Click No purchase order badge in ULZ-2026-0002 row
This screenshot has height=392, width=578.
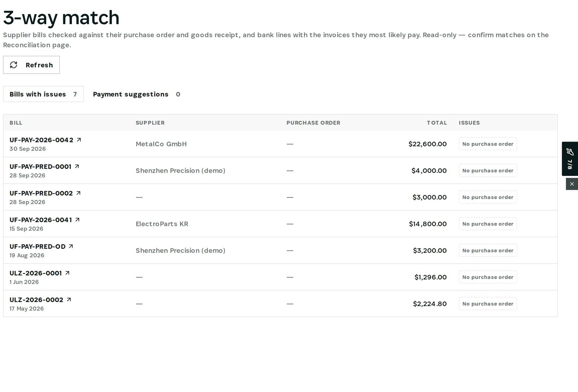(x=488, y=304)
